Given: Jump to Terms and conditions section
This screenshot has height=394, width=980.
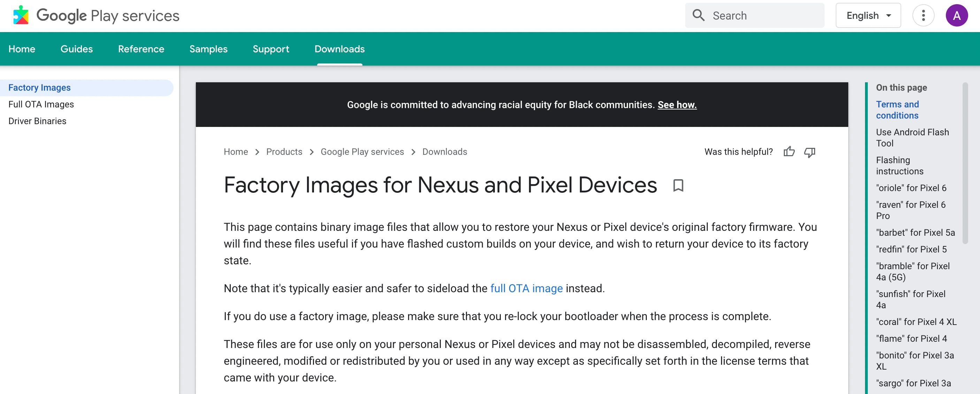Looking at the screenshot, I should click(x=897, y=109).
